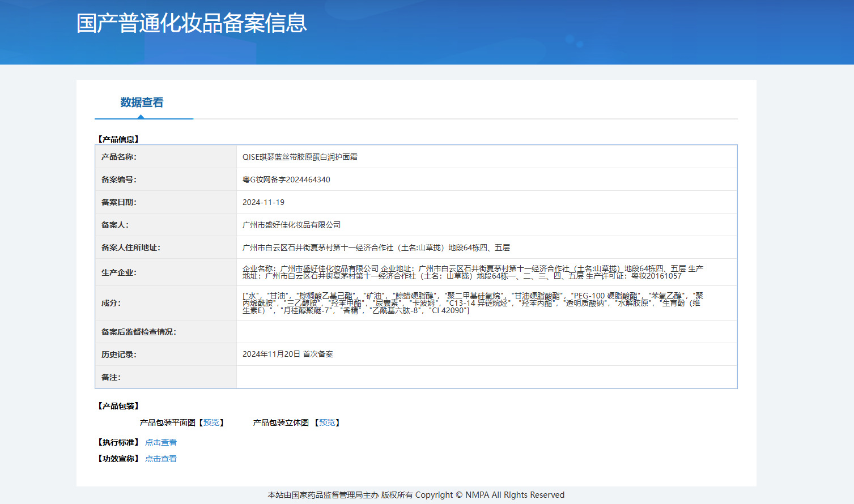
Task: Click the NMPA copyright footer text
Action: pyautogui.click(x=416, y=495)
